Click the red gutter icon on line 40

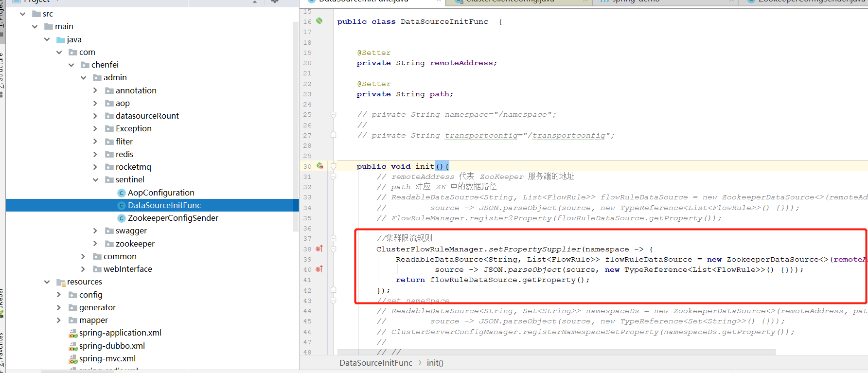point(319,269)
